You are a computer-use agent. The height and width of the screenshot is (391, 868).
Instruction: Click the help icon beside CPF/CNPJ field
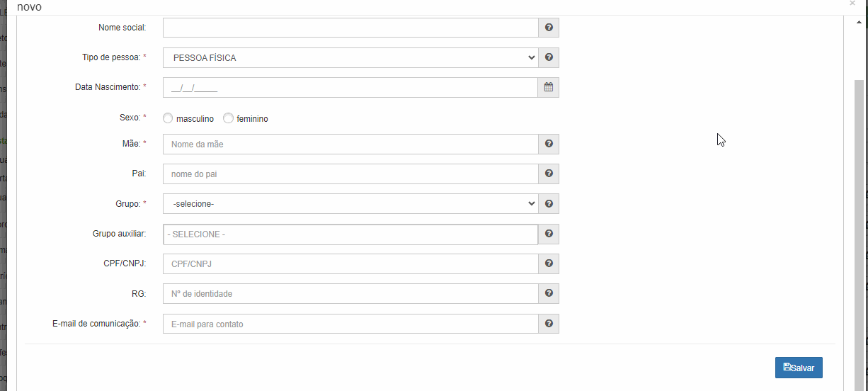549,263
